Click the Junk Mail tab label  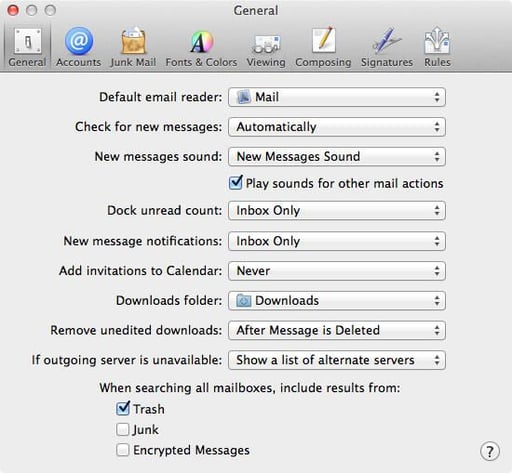[x=133, y=62]
